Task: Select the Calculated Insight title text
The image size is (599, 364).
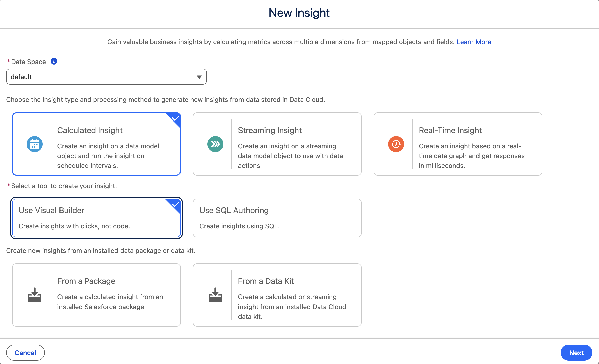Action: click(x=90, y=130)
